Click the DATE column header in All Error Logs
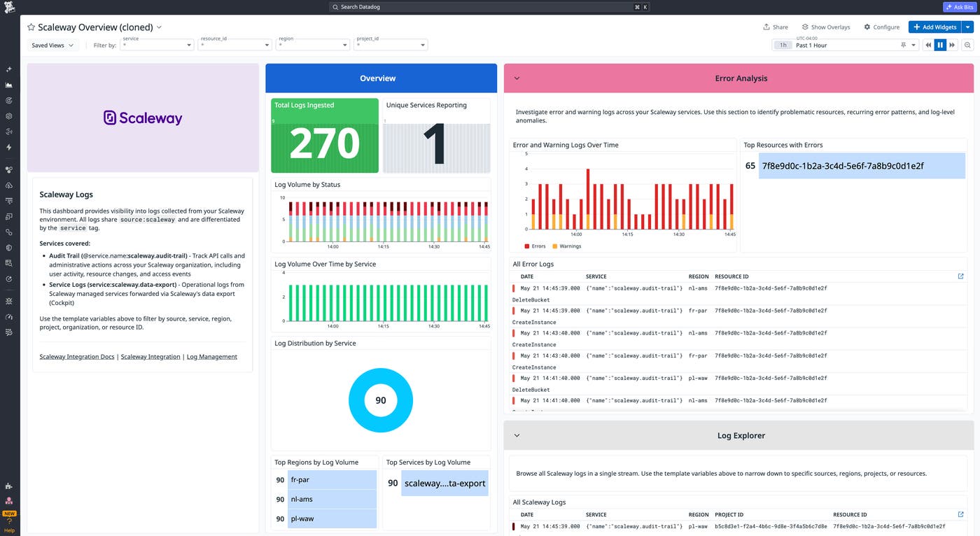The height and width of the screenshot is (536, 980). (527, 276)
